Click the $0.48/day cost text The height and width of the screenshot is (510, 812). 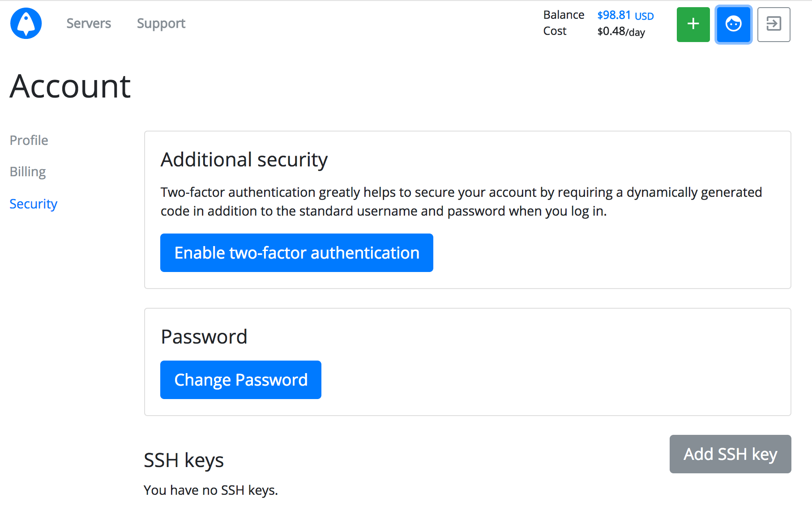click(x=621, y=31)
